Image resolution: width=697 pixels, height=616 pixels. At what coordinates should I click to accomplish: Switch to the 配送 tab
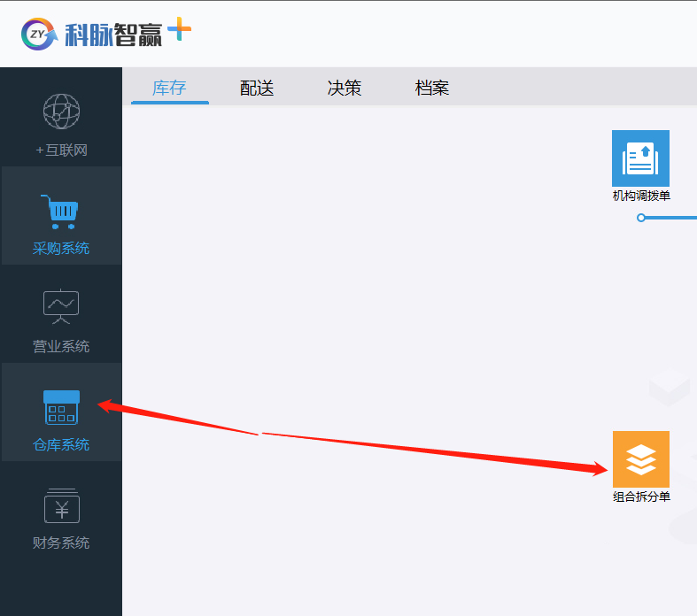pos(257,88)
